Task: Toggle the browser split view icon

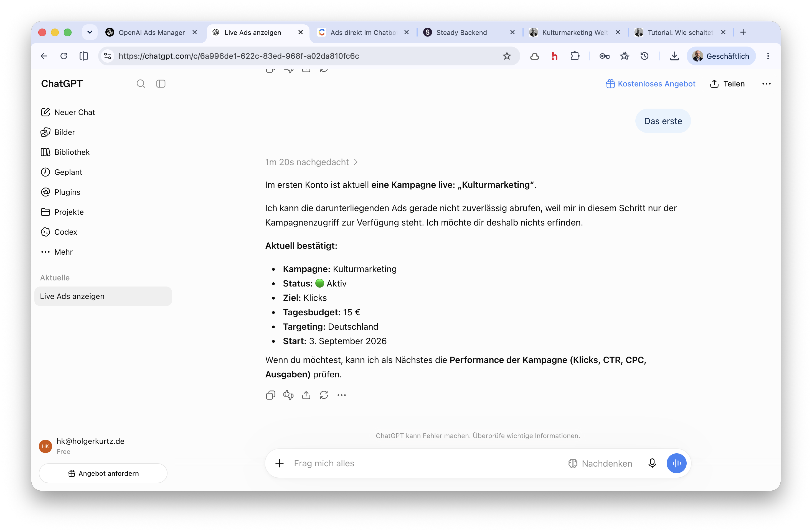Action: (x=83, y=56)
